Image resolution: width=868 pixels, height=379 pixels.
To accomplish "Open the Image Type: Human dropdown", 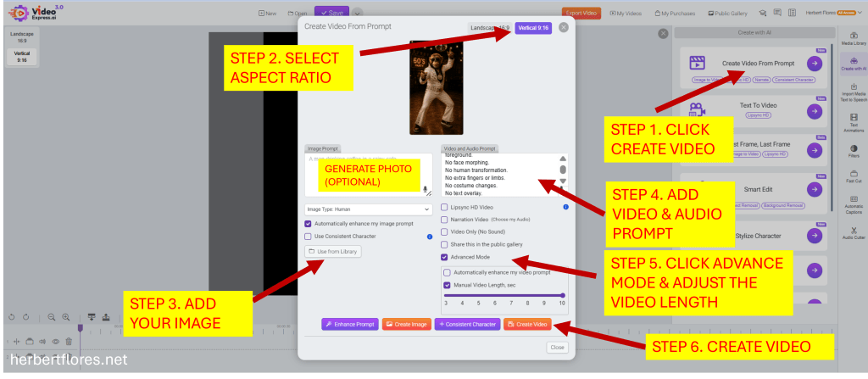I will (x=369, y=209).
